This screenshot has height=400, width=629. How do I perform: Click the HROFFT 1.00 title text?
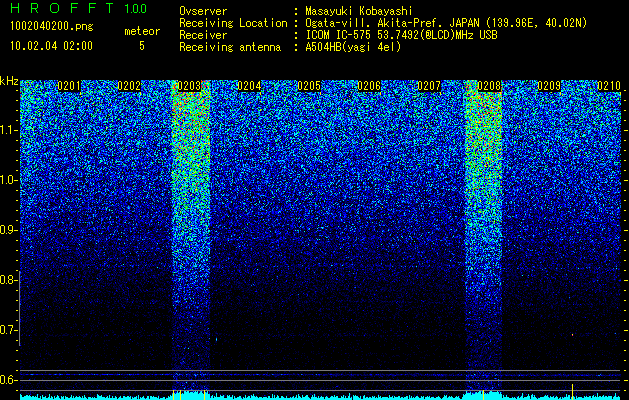pyautogui.click(x=78, y=8)
